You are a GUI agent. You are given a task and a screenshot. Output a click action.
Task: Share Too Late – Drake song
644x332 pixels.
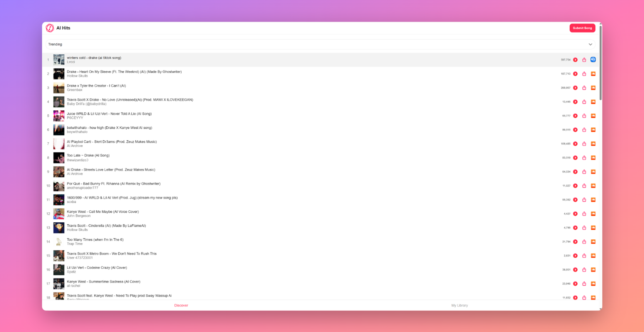pos(584,158)
